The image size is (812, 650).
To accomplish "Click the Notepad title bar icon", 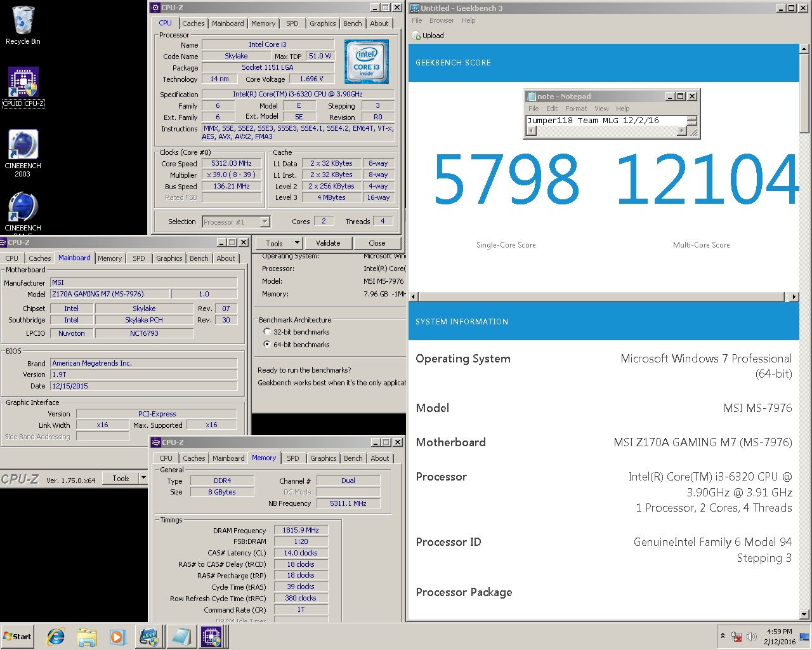I will tap(531, 96).
